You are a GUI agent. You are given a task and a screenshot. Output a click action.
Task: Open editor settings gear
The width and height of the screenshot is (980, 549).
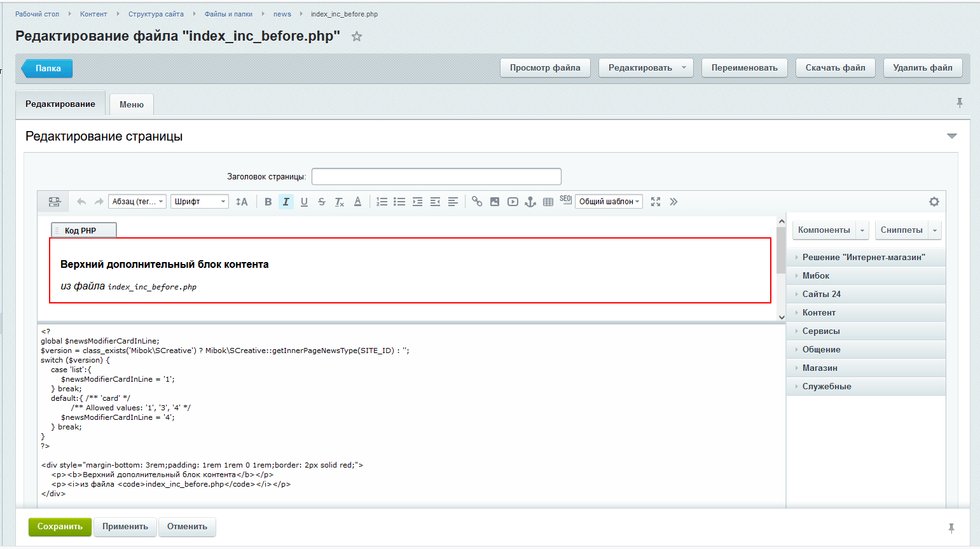[934, 202]
